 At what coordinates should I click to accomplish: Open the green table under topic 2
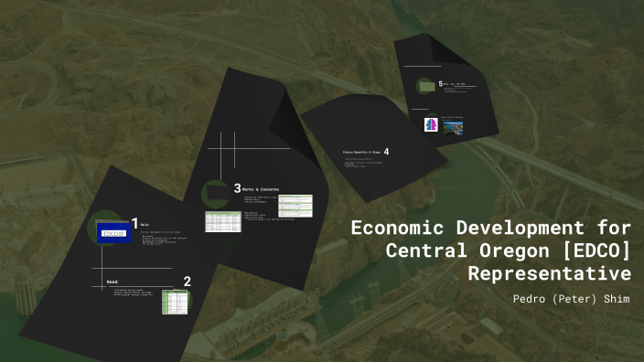pos(175,302)
